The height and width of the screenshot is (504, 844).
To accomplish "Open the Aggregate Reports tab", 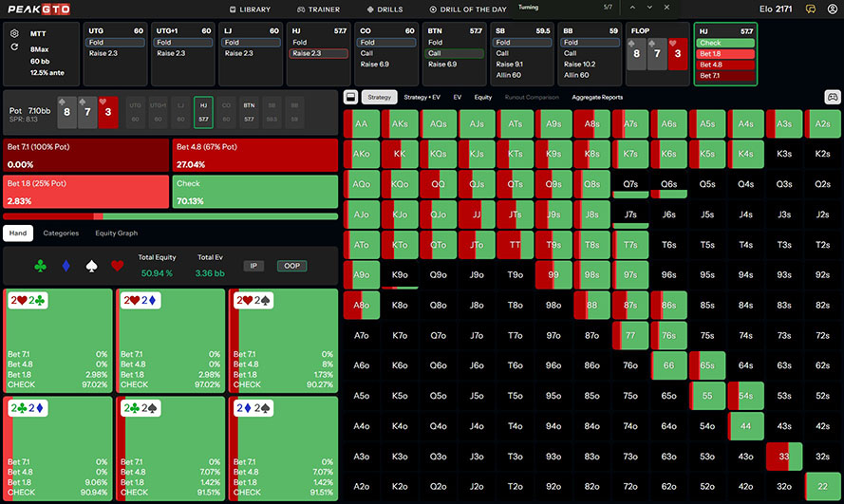I will pos(597,97).
